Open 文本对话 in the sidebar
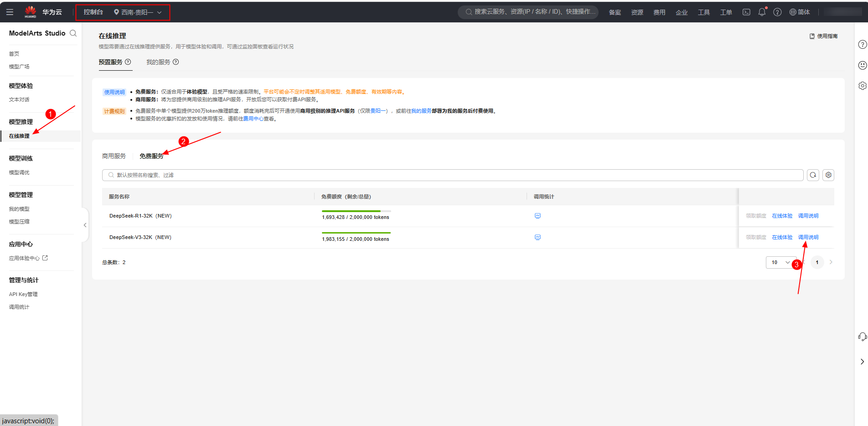The image size is (868, 426). [19, 99]
